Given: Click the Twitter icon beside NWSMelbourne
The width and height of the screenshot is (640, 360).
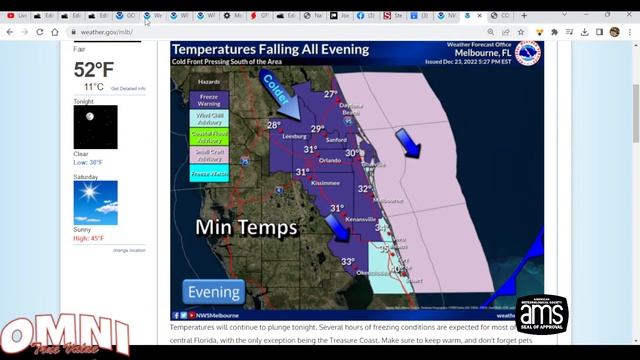Looking at the screenshot, I should tap(184, 315).
